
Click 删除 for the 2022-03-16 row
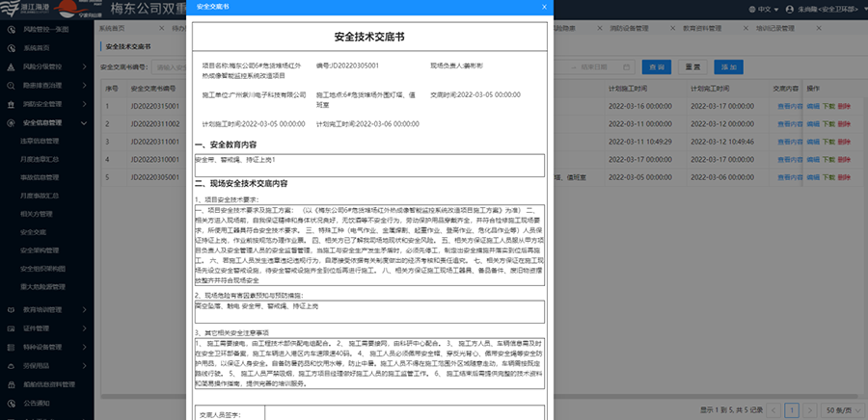(x=844, y=106)
